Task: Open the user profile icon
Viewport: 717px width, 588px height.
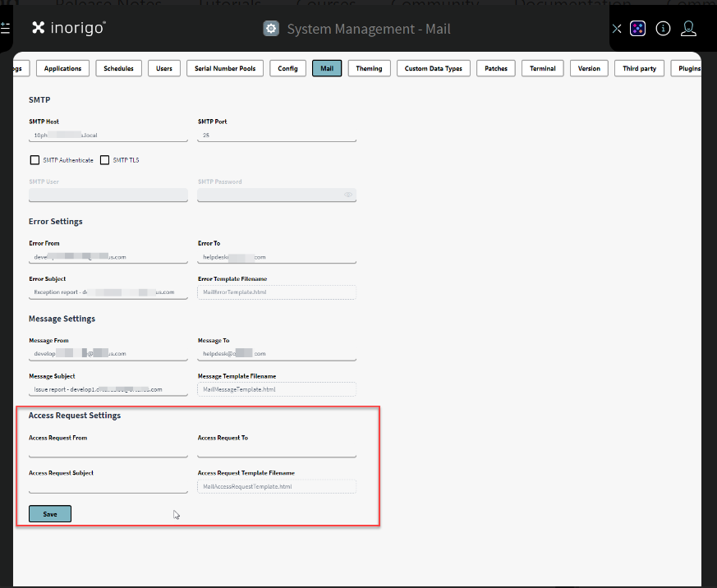Action: [x=689, y=29]
